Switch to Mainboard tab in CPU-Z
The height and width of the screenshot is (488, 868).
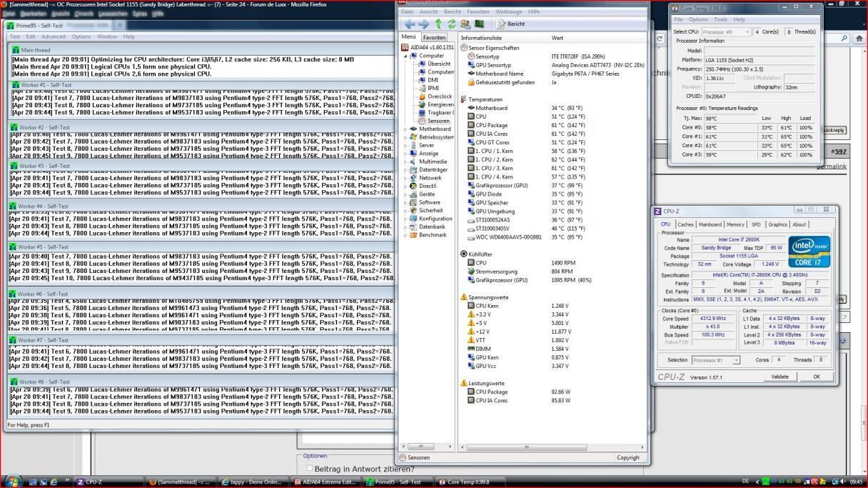pos(710,224)
